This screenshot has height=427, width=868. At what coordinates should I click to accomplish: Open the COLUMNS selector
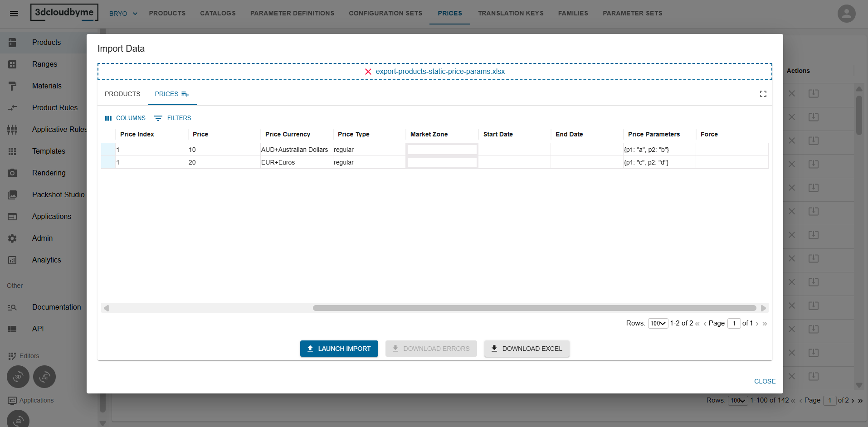point(125,118)
